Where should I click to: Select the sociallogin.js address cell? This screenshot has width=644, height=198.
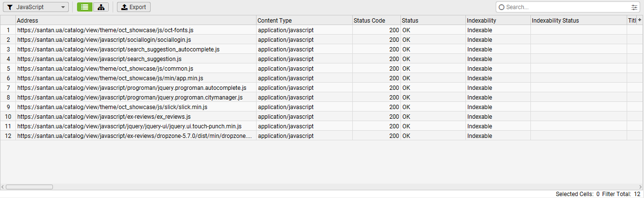tap(104, 39)
